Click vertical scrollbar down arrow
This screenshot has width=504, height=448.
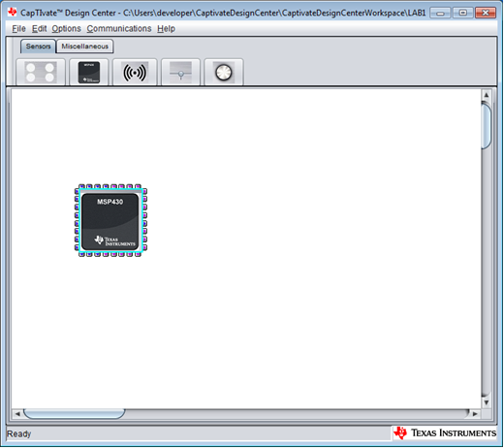point(487,402)
